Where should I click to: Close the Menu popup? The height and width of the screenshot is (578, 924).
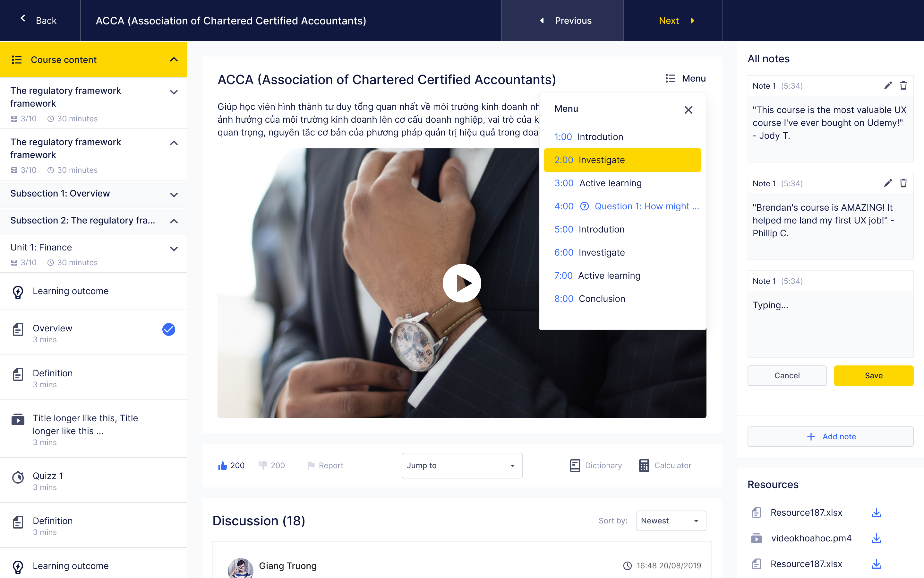(688, 110)
